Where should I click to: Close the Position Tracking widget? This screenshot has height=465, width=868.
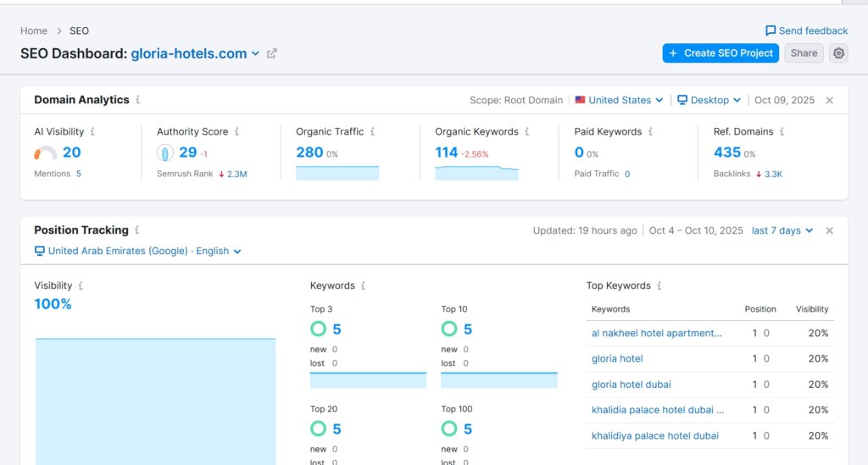(829, 230)
